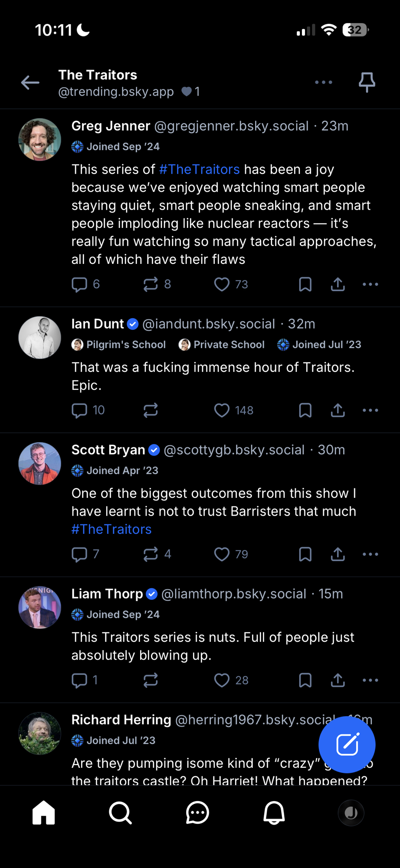Viewport: 400px width, 868px height.
Task: Open feed options three-dot menu
Action: point(324,82)
